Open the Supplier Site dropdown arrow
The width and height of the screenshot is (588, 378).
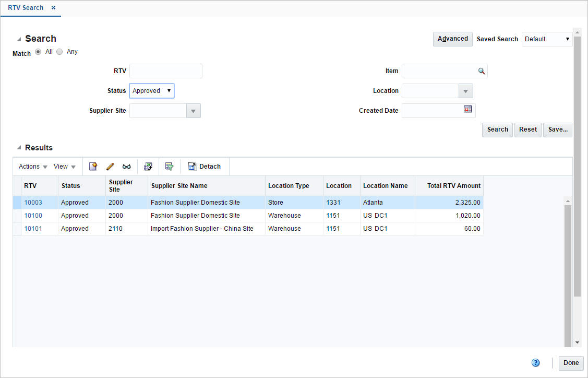194,111
